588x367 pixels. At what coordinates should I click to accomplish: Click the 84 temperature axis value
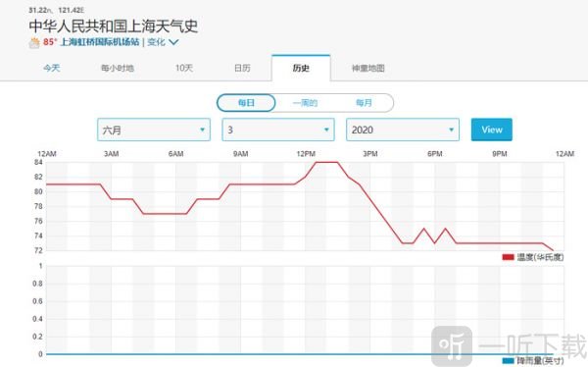pos(38,162)
